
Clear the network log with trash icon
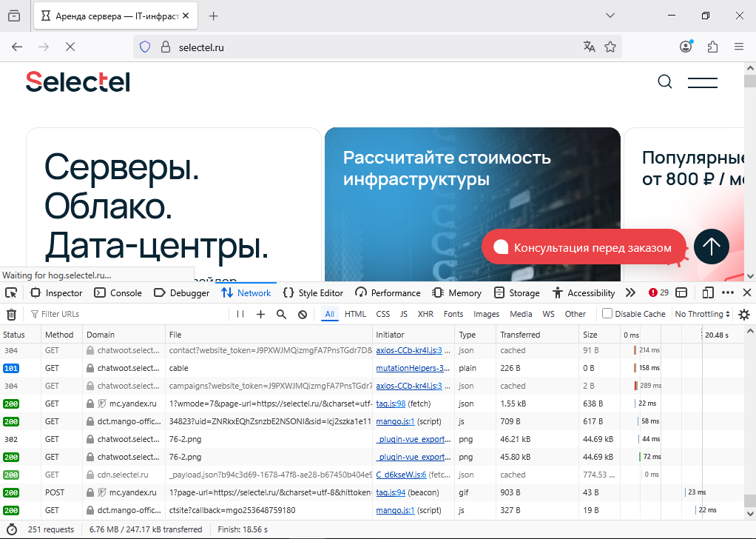(x=11, y=314)
